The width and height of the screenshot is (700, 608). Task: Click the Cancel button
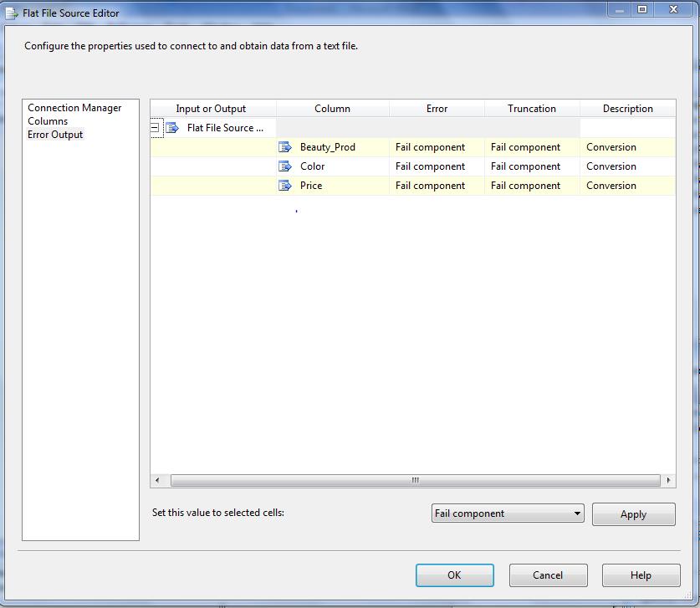548,575
